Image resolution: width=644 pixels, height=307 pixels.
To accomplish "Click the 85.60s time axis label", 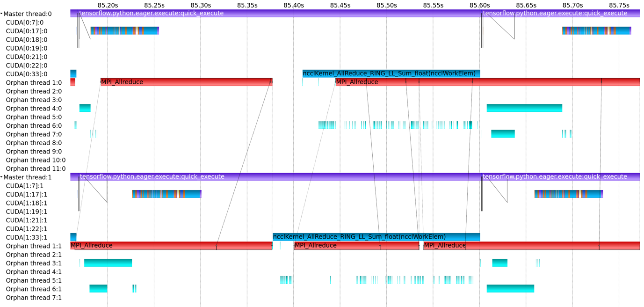I will [479, 5].
